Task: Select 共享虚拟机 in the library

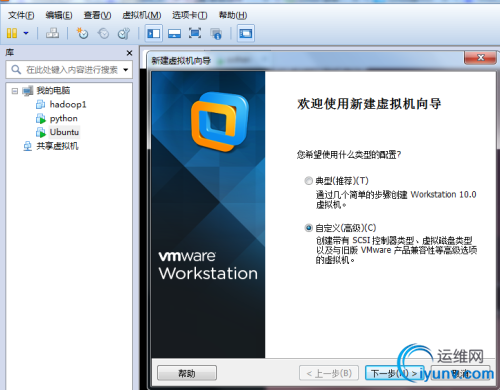Action: [57, 146]
